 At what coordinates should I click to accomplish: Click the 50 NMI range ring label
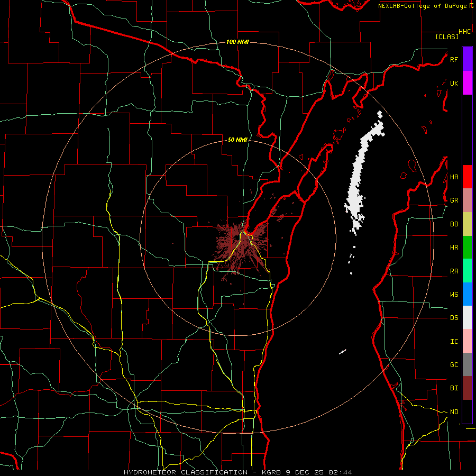(237, 140)
